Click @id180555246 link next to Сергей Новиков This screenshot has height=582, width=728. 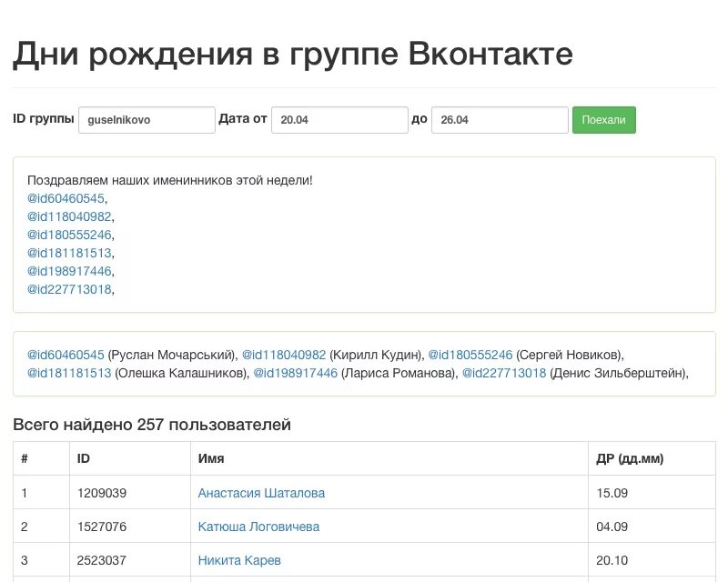[470, 355]
